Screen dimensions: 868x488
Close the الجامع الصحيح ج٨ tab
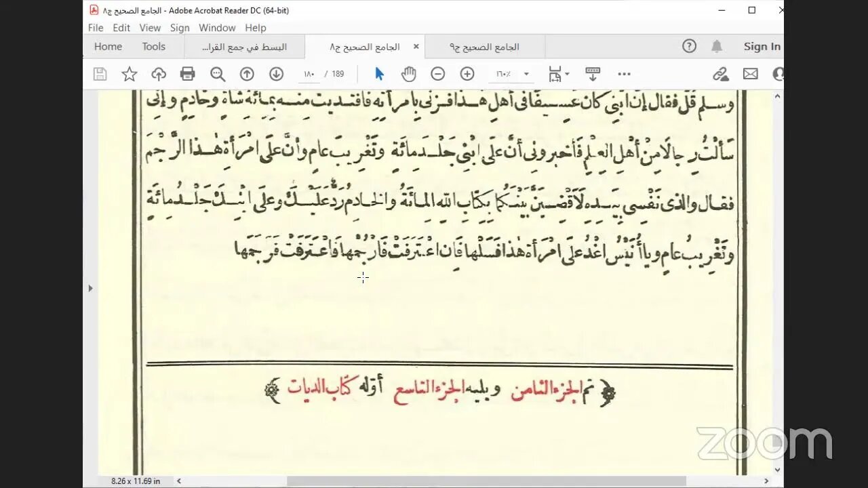[x=416, y=47]
